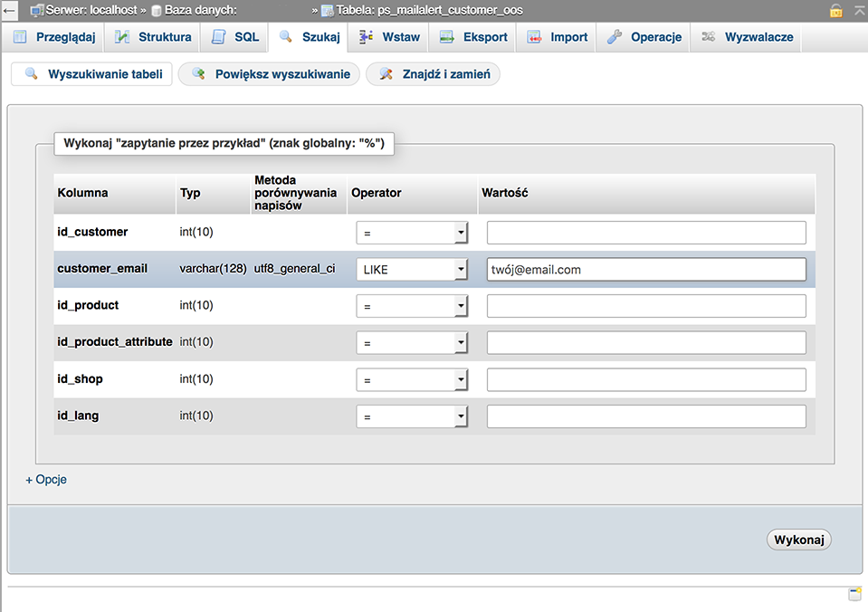The height and width of the screenshot is (612, 868).
Task: Click the utf8_general_ci collation cell
Action: click(x=294, y=269)
